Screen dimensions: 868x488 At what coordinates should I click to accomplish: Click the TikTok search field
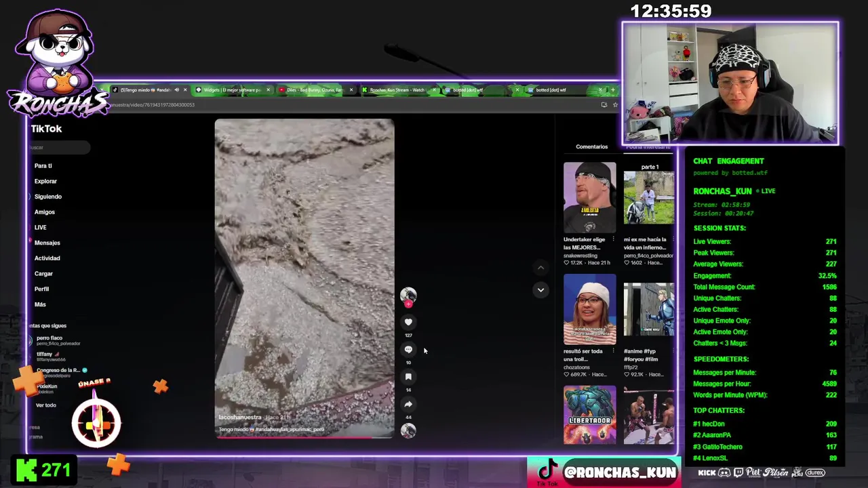click(x=60, y=147)
